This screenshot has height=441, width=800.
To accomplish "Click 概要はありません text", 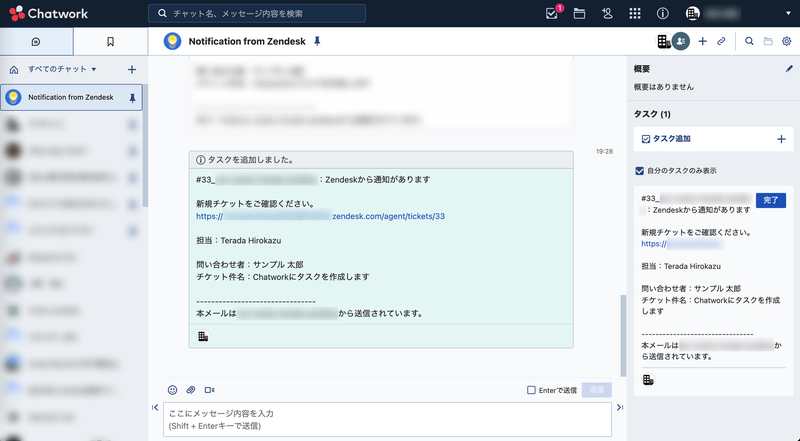I will click(x=663, y=87).
